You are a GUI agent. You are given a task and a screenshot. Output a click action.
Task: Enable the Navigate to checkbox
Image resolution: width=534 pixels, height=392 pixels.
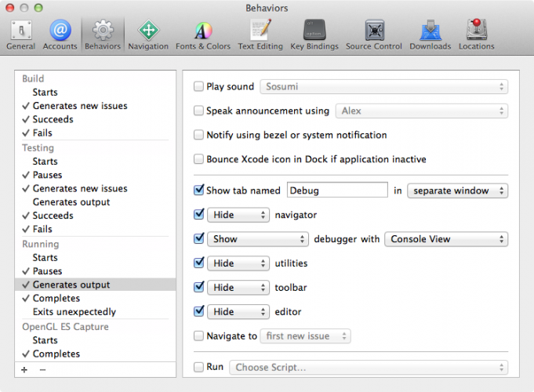[x=198, y=336]
